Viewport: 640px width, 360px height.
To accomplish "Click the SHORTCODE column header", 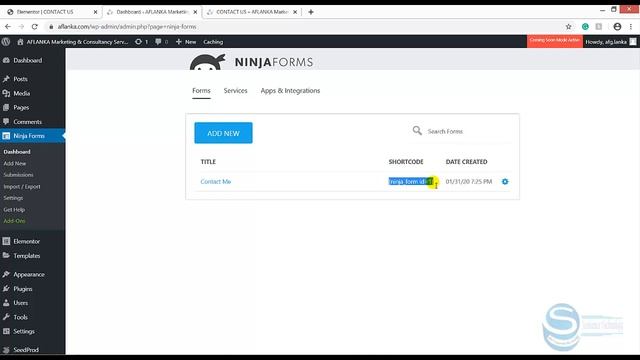I will [406, 162].
